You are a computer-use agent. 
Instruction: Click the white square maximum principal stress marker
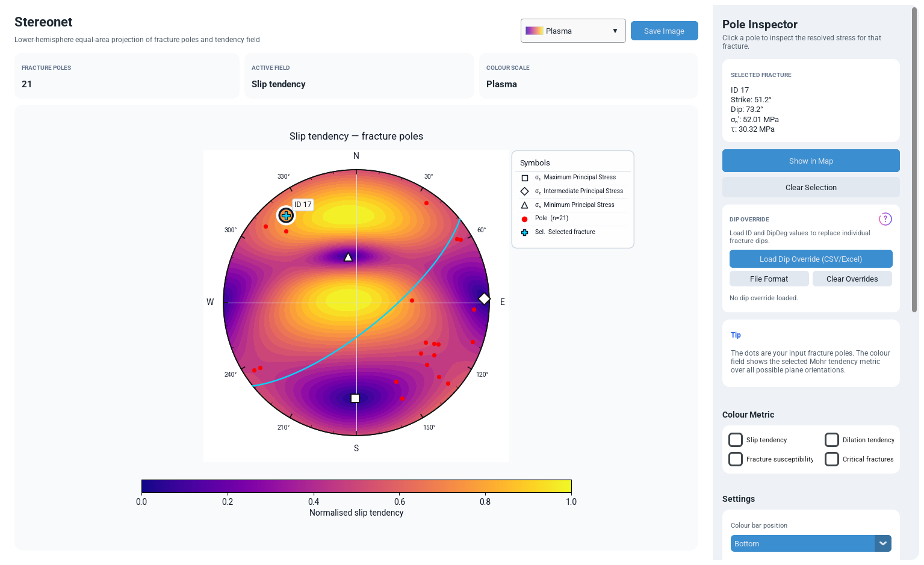[x=355, y=398]
